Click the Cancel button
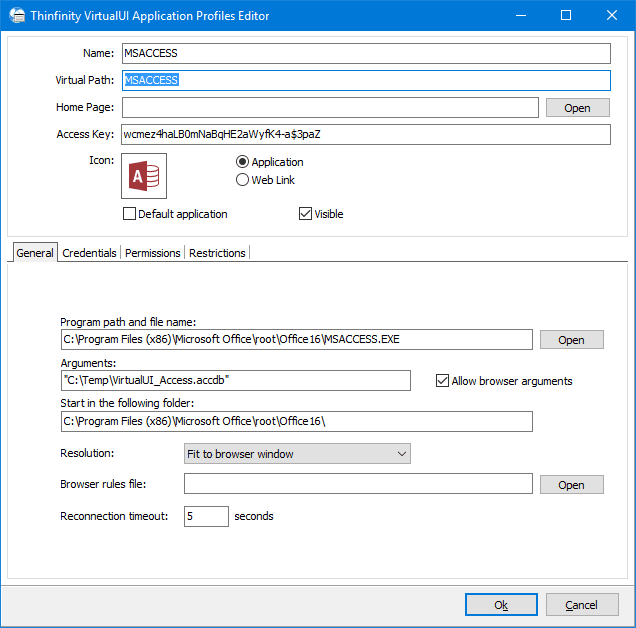Image resolution: width=636 pixels, height=628 pixels. [582, 605]
